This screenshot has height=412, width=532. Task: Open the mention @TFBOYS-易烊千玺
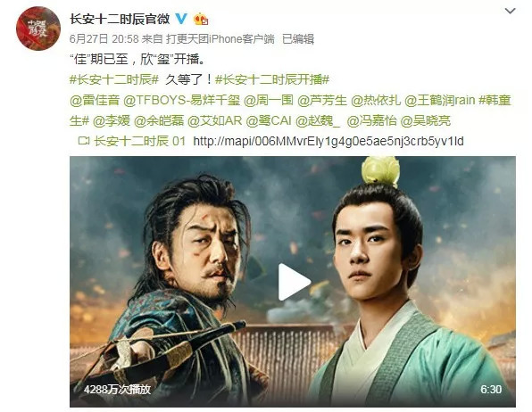tap(181, 100)
